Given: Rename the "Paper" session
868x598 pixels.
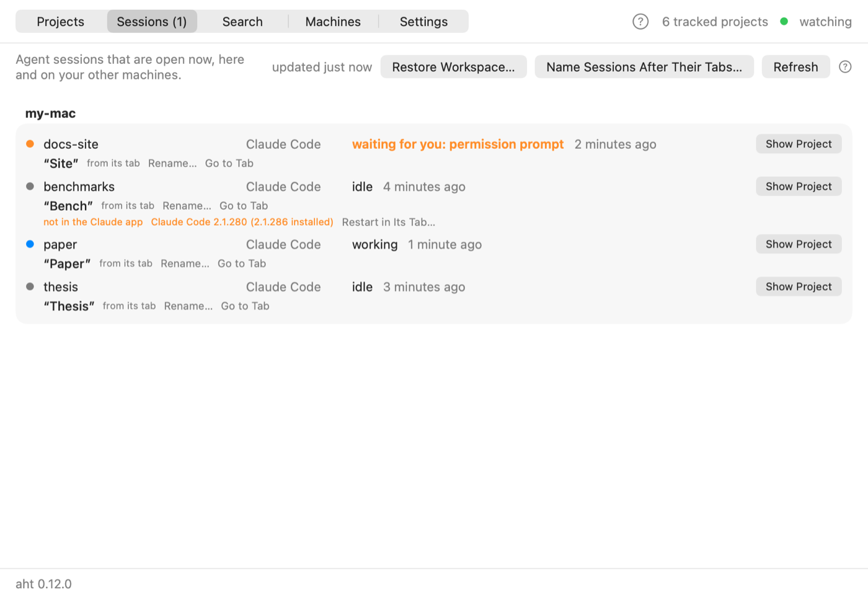Looking at the screenshot, I should pos(185,264).
